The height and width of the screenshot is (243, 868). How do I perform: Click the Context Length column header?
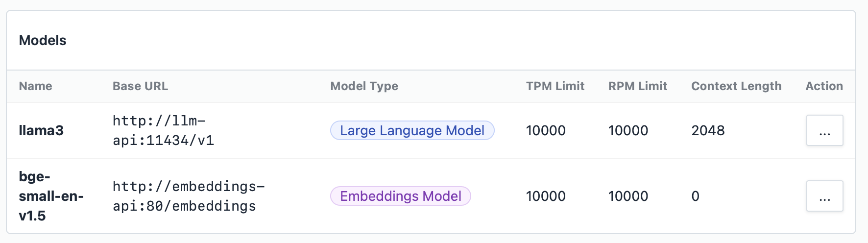pos(736,86)
